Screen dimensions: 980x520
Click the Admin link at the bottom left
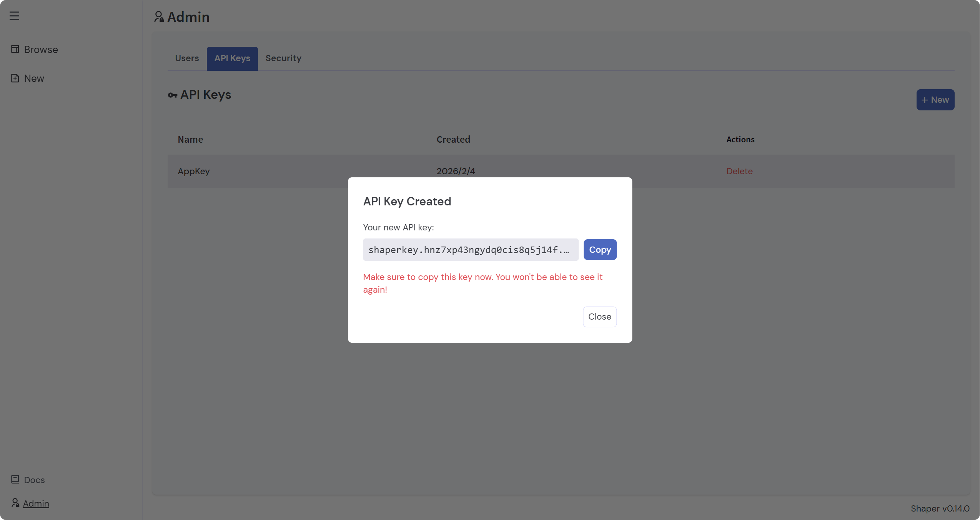(x=36, y=503)
